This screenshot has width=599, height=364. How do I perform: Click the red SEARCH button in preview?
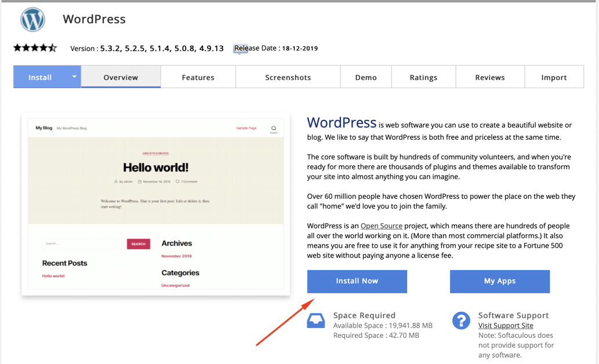tap(138, 243)
